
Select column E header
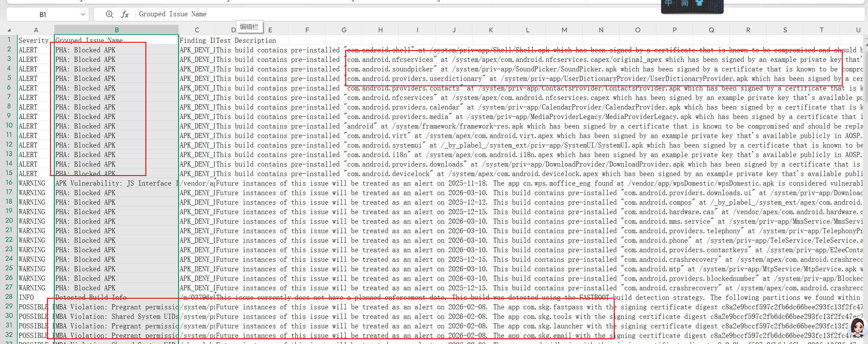coord(270,30)
